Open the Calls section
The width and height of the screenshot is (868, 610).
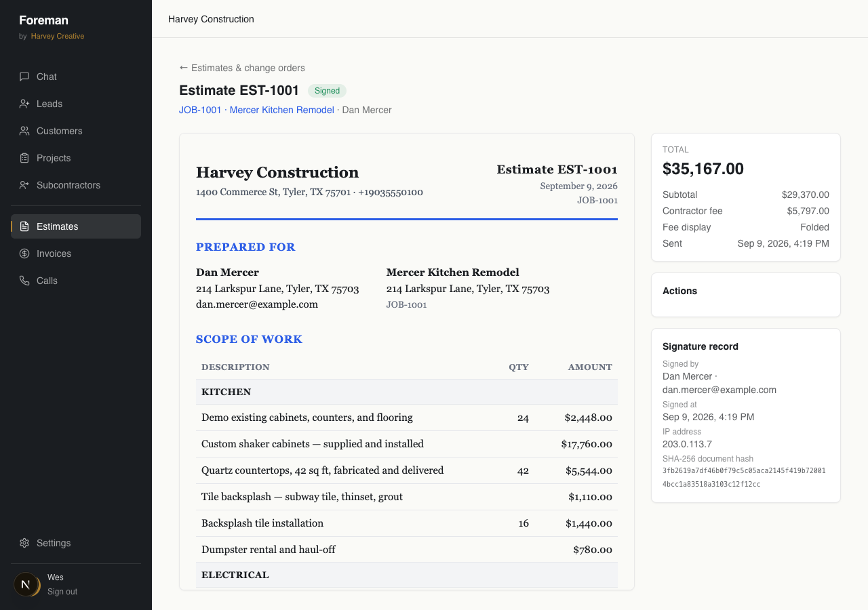tap(76, 281)
